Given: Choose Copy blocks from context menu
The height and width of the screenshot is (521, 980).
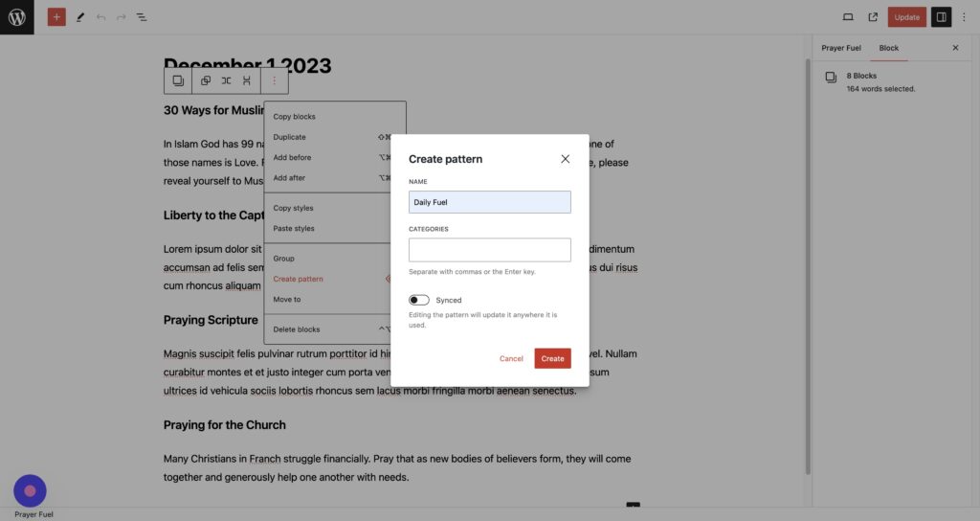Looking at the screenshot, I should (x=295, y=117).
